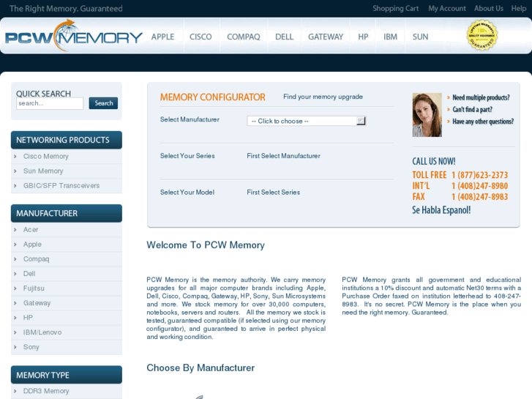Select APPLE in the top navigation
The width and height of the screenshot is (532, 399).
163,37
